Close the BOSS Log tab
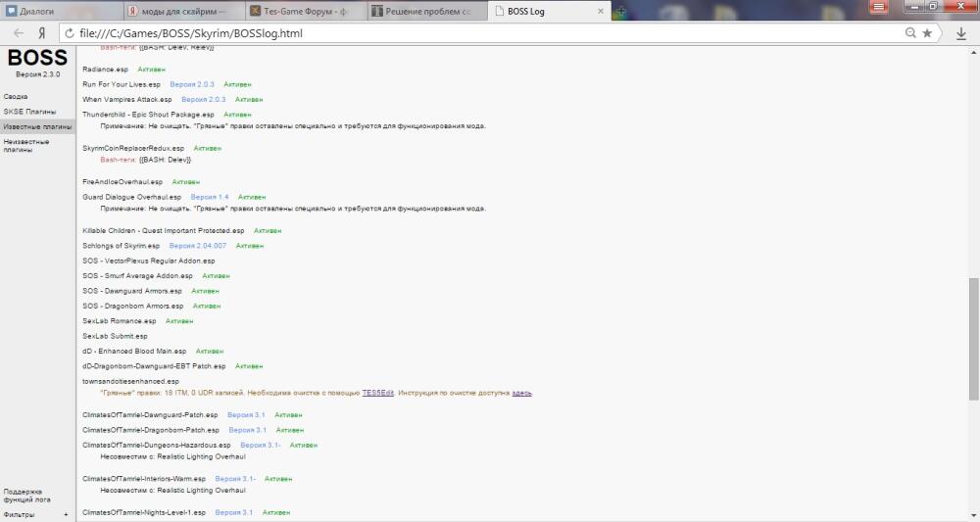Viewport: 980px width, 522px height. click(x=601, y=11)
